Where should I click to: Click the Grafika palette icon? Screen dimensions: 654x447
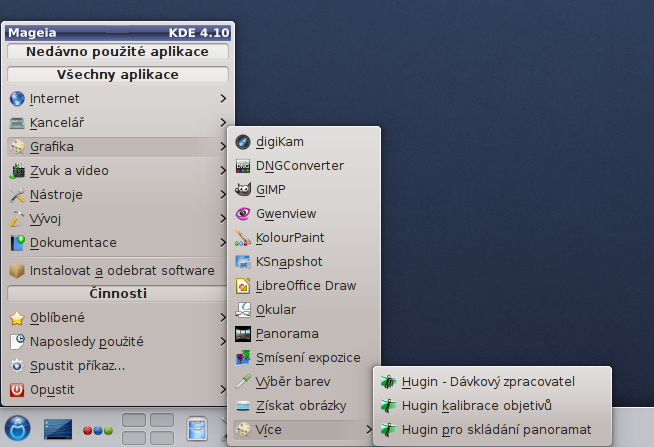pos(17,147)
